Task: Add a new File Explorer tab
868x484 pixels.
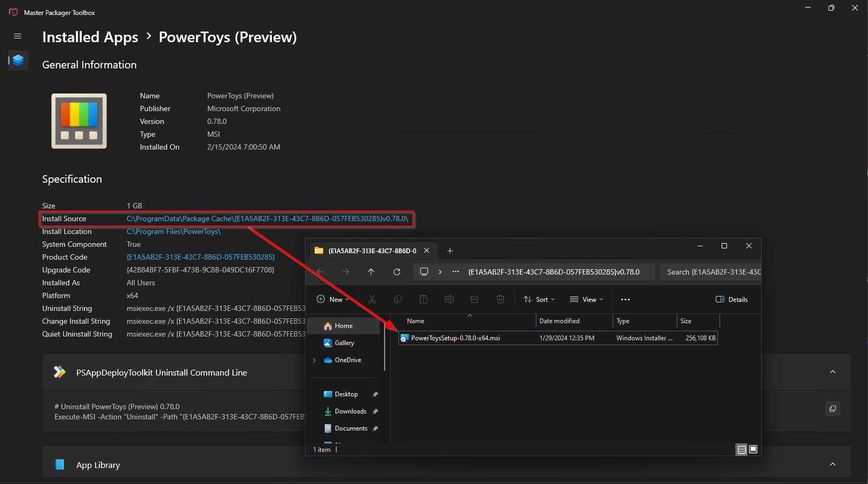Action: tap(450, 251)
